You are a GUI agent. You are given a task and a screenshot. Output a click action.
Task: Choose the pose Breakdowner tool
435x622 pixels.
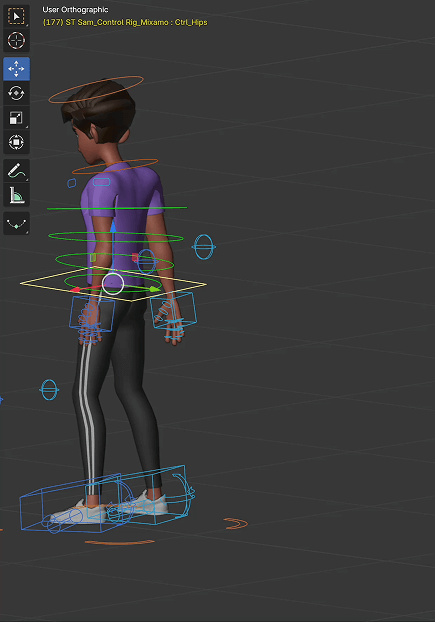[16, 224]
